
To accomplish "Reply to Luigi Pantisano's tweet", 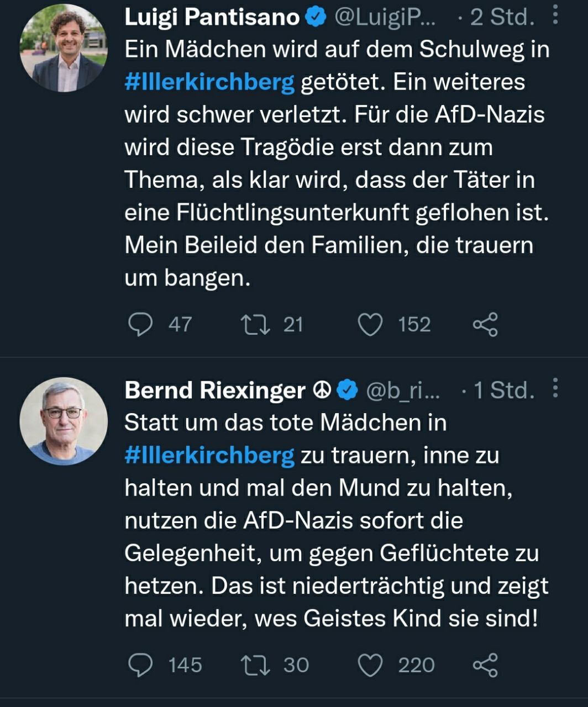I will 140,324.
